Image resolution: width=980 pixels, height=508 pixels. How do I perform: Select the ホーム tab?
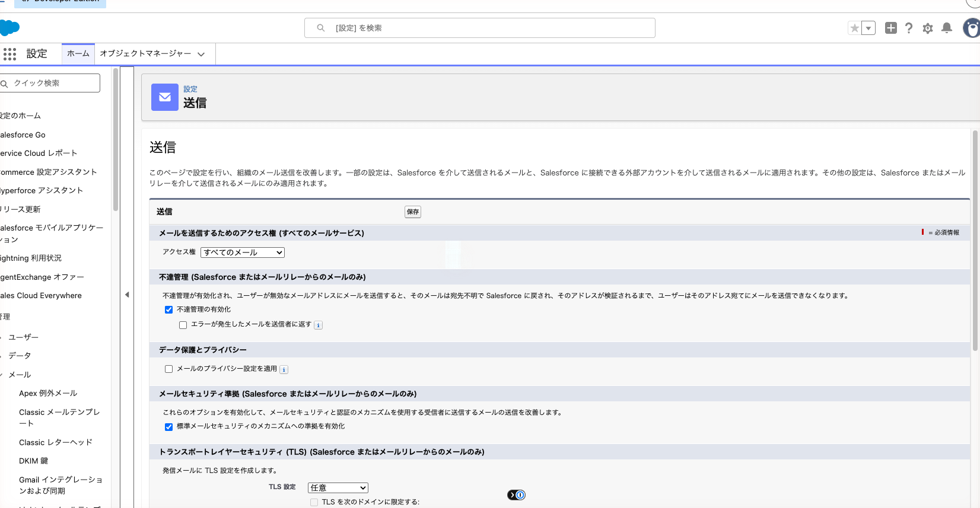coord(78,54)
